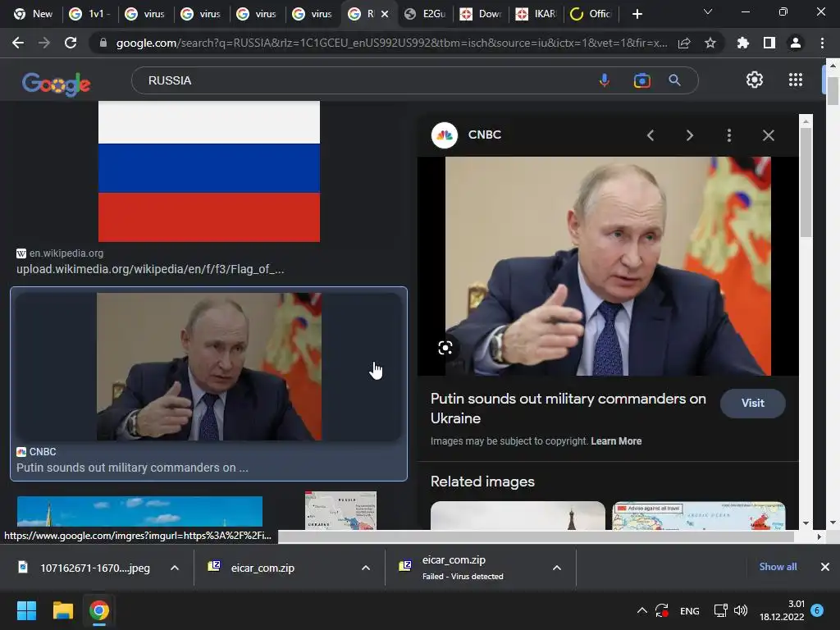Open the Google apps grid
The width and height of the screenshot is (840, 630).
point(796,80)
